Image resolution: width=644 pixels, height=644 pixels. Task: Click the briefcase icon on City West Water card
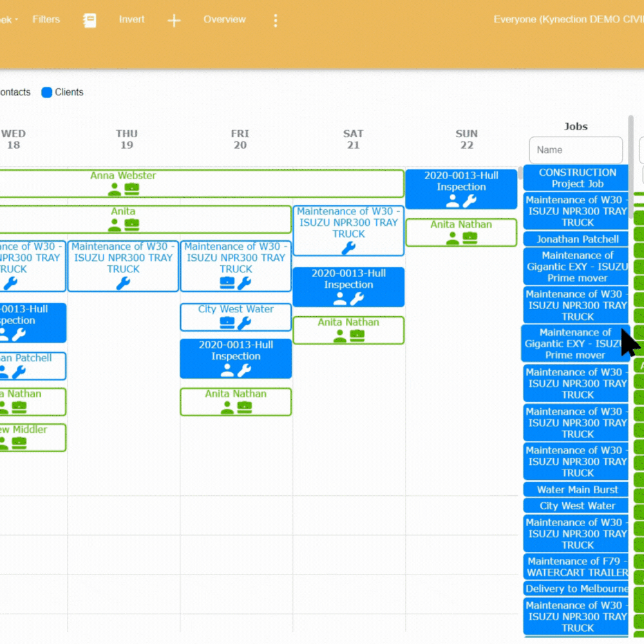pos(227,323)
